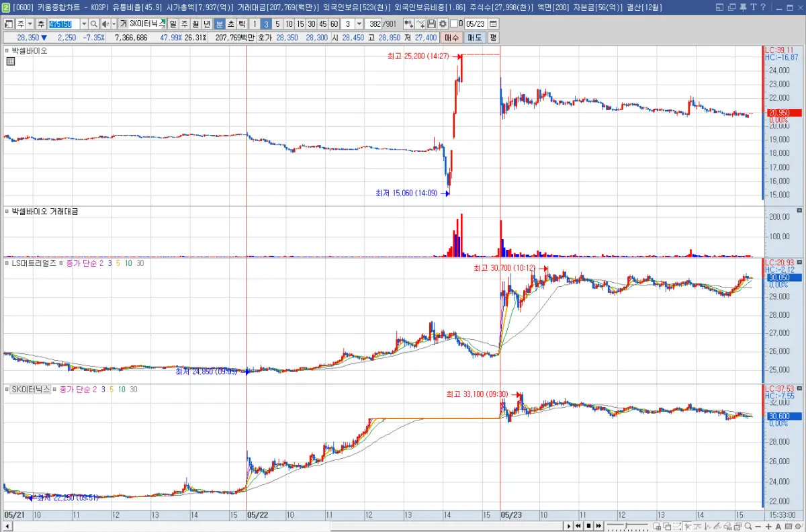Screen dimensions: 806x532
Task: Select the weekly period toggle after 일
Action: [184, 24]
